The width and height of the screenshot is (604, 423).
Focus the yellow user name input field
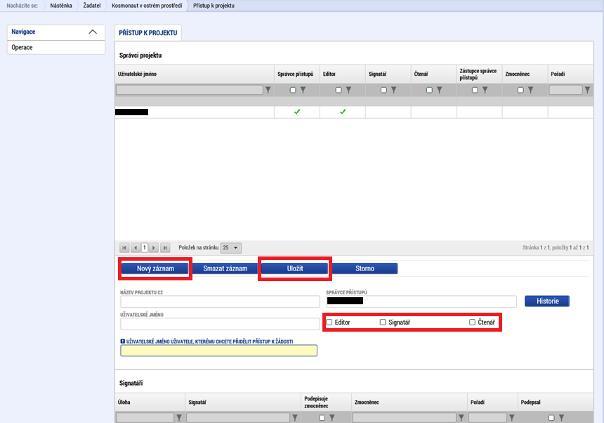click(219, 351)
